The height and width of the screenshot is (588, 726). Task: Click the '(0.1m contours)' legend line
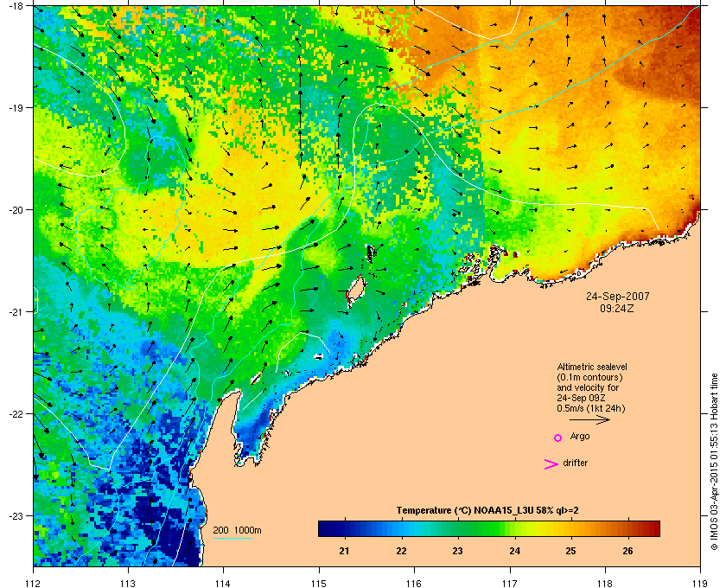pyautogui.click(x=589, y=377)
